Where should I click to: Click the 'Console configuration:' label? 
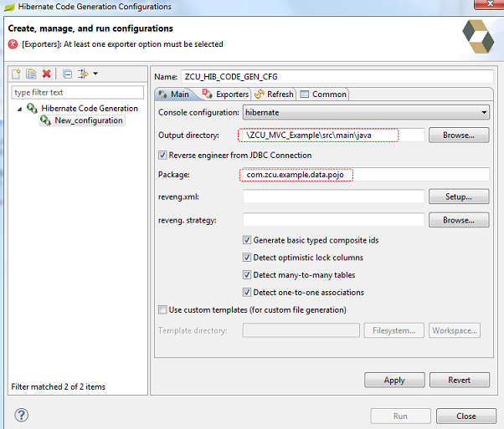pyautogui.click(x=198, y=112)
